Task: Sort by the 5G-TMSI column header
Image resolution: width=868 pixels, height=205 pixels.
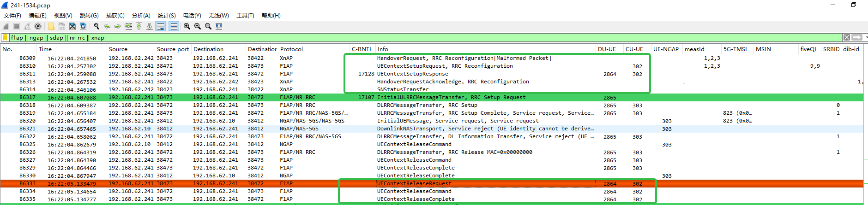Action: coord(737,49)
